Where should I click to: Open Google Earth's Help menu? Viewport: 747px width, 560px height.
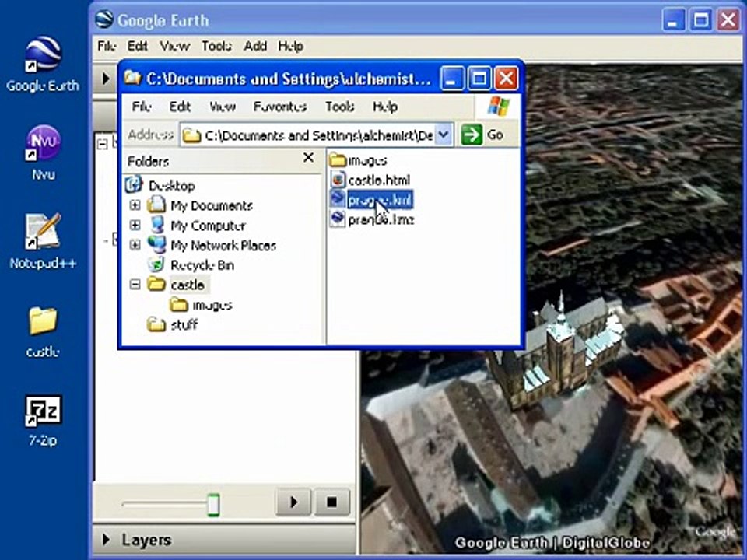pos(290,46)
